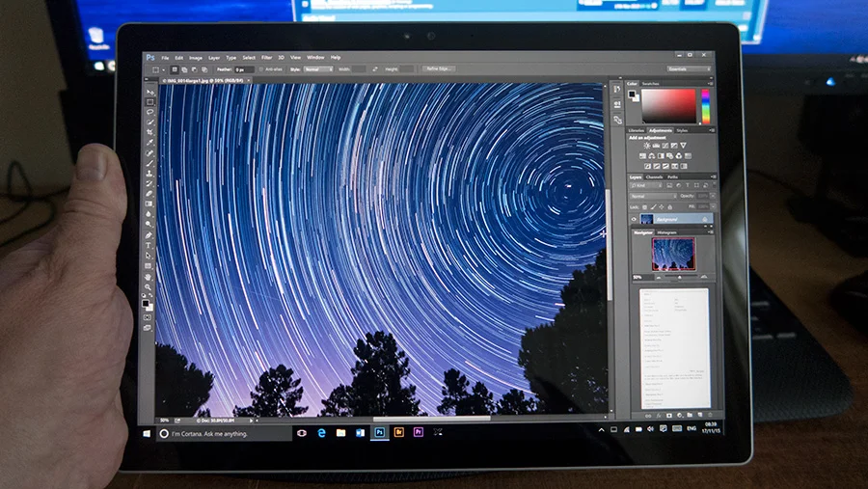Click the Navigator zoom slider
Image resolution: width=868 pixels, height=489 pixels.
point(682,276)
